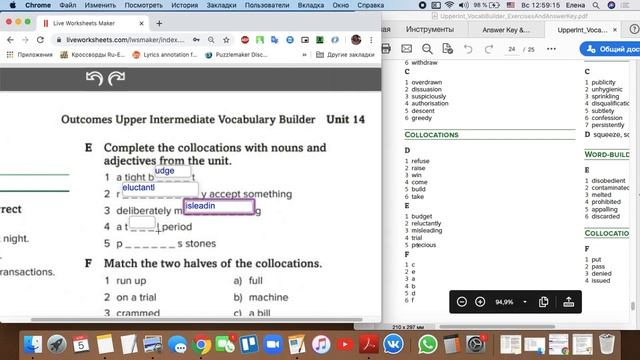Image resolution: width=640 pixels, height=360 pixels.
Task: Click Acrobat print icon
Action: pos(386,49)
